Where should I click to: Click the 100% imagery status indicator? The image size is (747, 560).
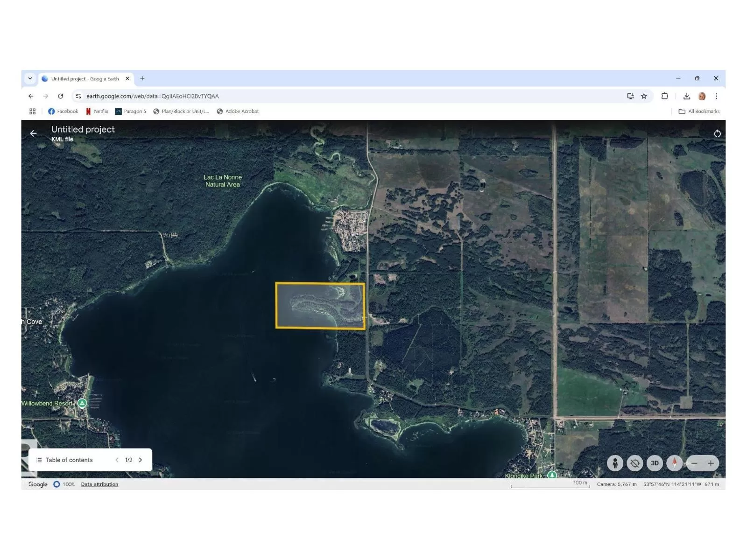[x=68, y=484]
